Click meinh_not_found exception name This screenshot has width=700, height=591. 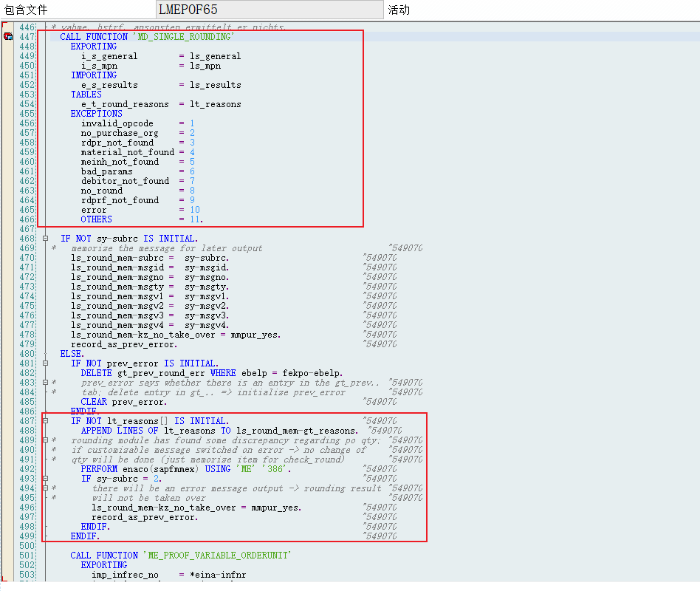tap(120, 162)
